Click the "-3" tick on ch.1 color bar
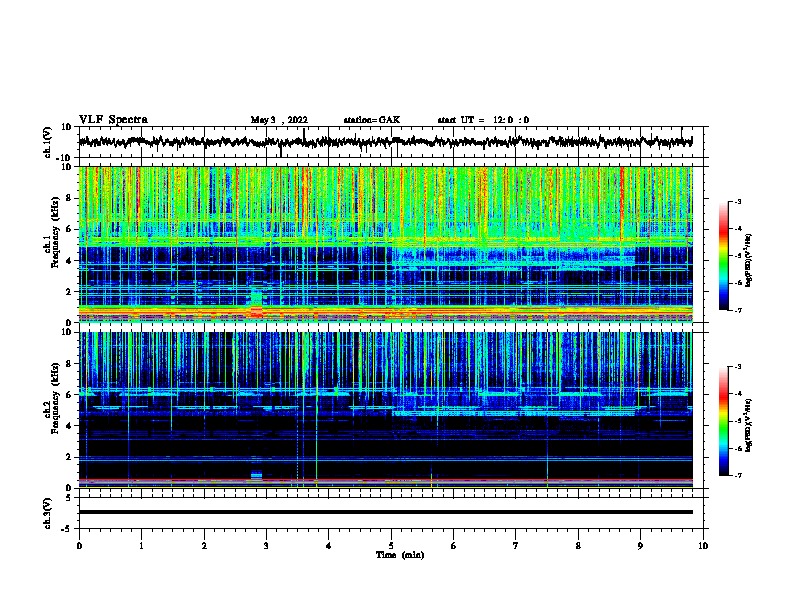 [x=738, y=201]
